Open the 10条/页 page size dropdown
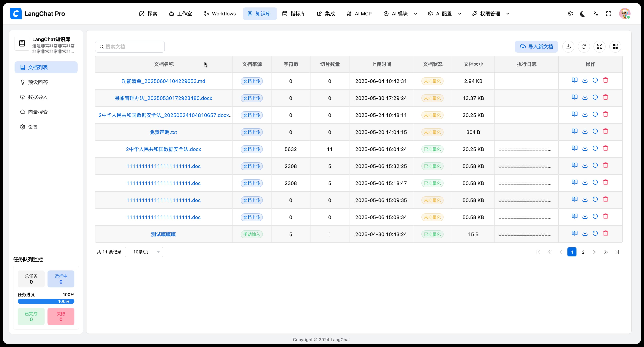This screenshot has width=644, height=347. pos(144,252)
